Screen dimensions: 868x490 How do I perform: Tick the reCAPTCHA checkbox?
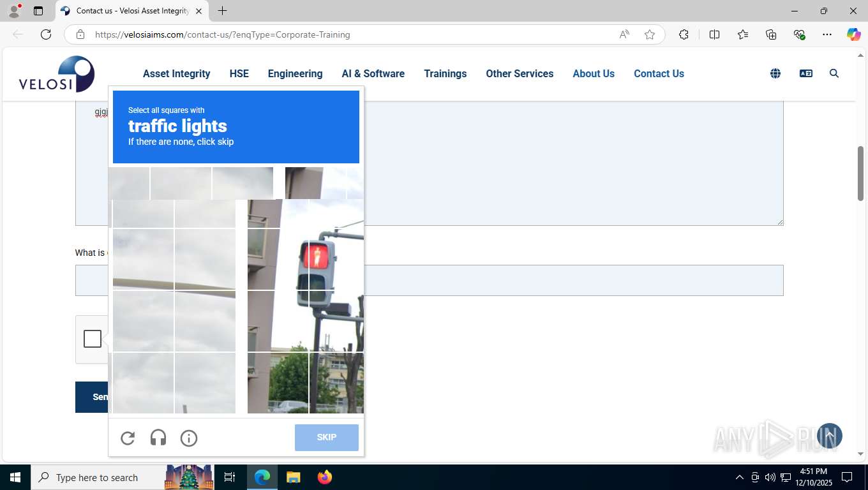pos(93,339)
